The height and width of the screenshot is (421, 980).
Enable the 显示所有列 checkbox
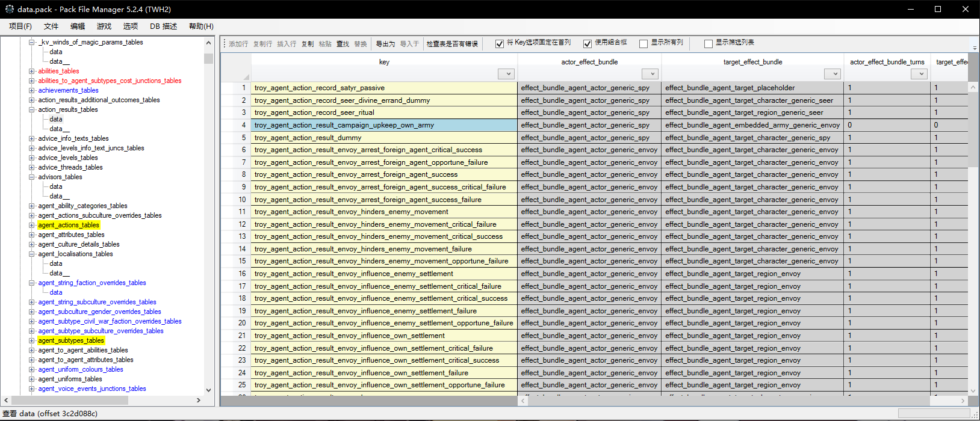tap(644, 44)
